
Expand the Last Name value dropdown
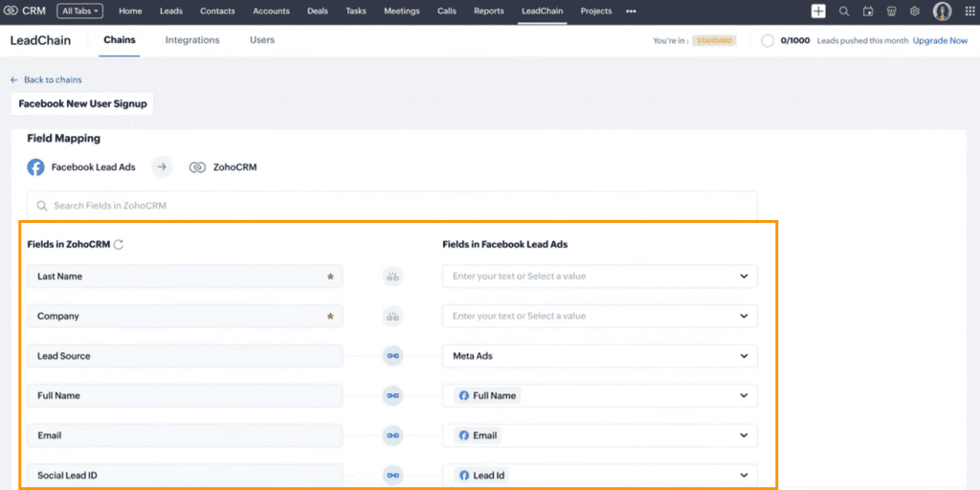[744, 277]
